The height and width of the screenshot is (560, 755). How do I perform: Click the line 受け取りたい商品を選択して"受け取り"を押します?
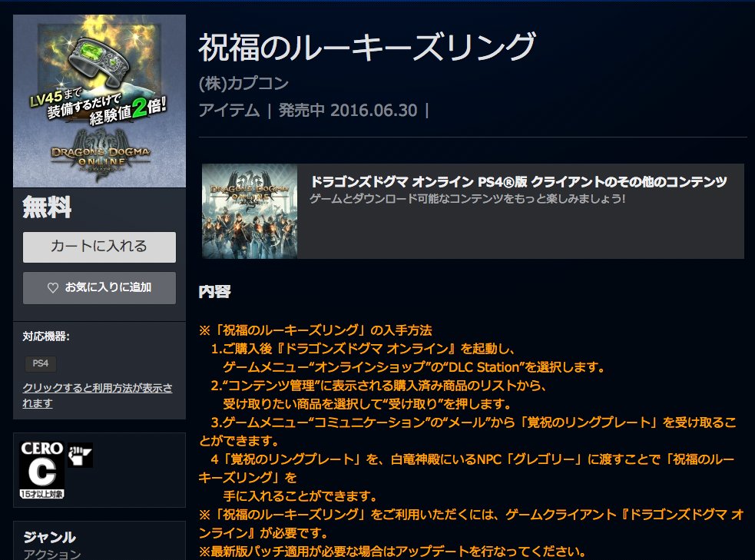tap(366, 404)
